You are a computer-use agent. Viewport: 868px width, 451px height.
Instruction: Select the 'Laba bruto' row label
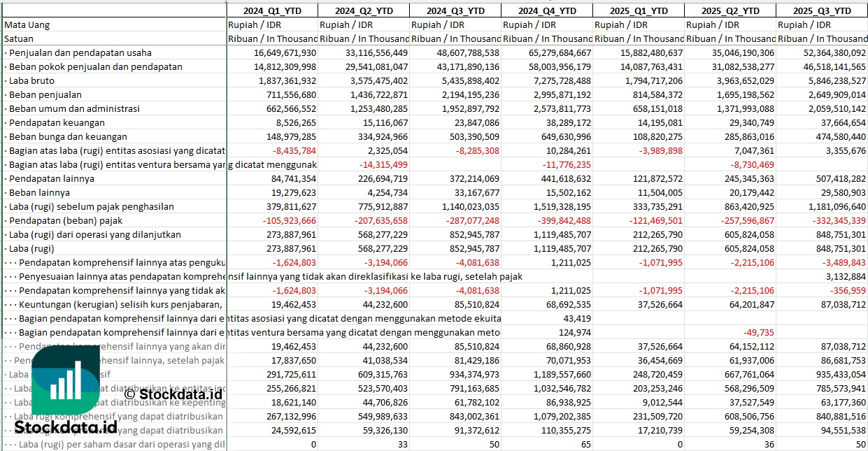point(31,80)
